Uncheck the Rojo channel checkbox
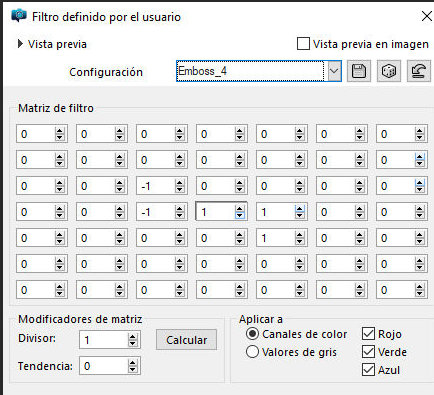 click(368, 334)
